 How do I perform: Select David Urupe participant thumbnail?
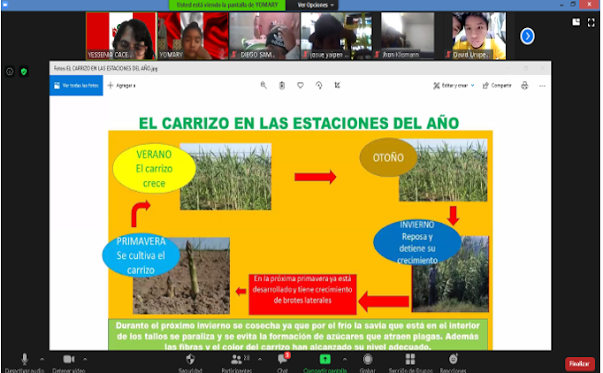pos(479,36)
